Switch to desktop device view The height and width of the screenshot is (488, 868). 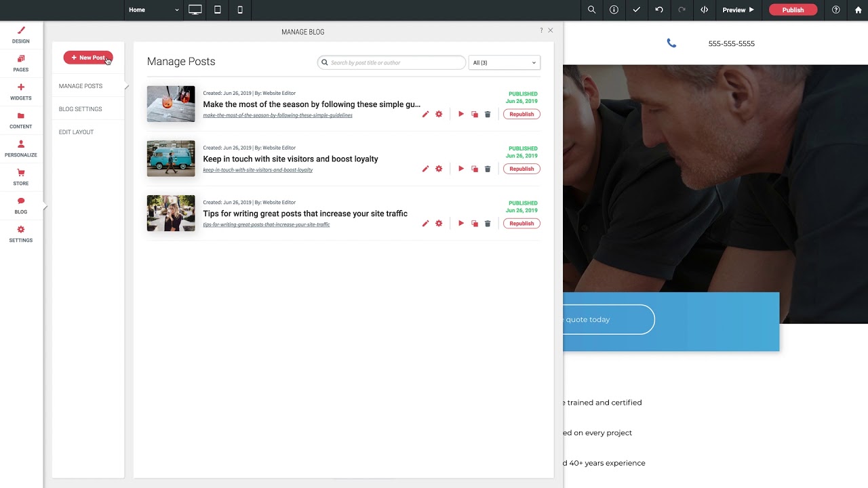pos(195,9)
